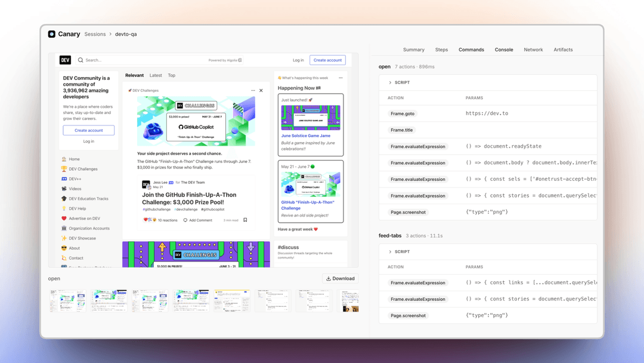The width and height of the screenshot is (644, 363).
Task: Click the search magnifier icon
Action: (x=80, y=60)
